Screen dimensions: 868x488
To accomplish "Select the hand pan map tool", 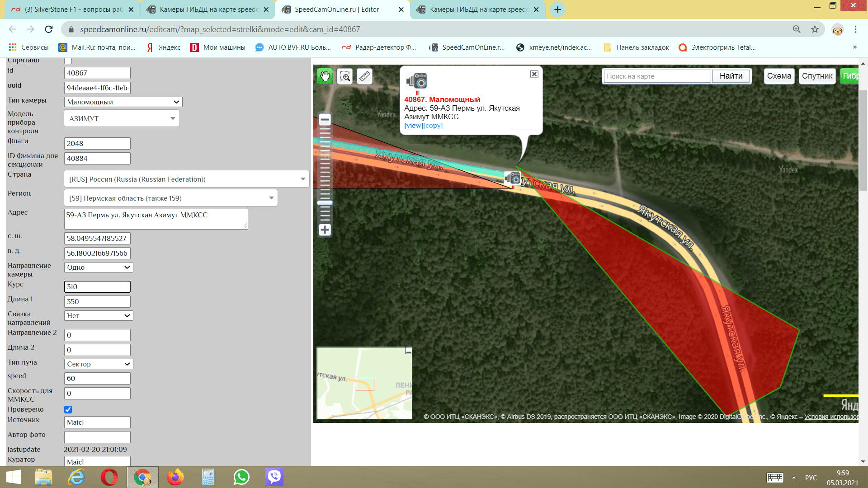I will (325, 76).
